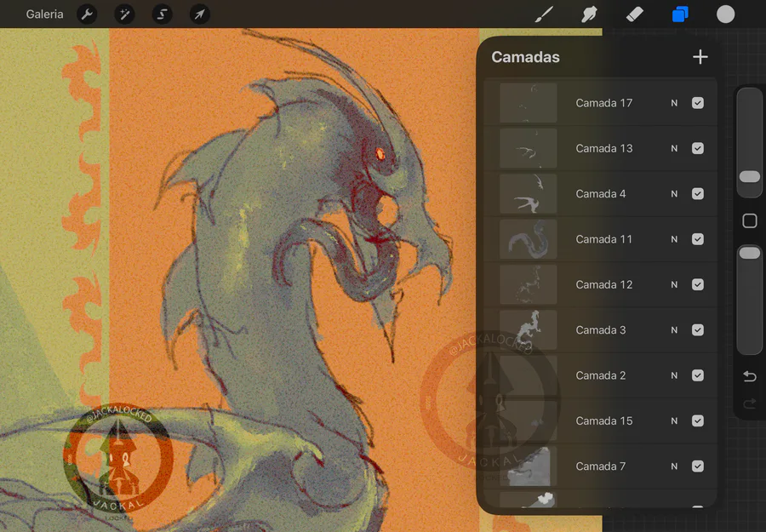Hide Camada 4 with its checkbox
This screenshot has width=766, height=532.
coord(698,194)
